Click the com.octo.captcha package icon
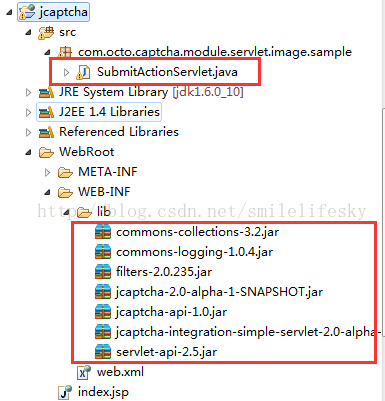The width and height of the screenshot is (385, 401). (65, 52)
